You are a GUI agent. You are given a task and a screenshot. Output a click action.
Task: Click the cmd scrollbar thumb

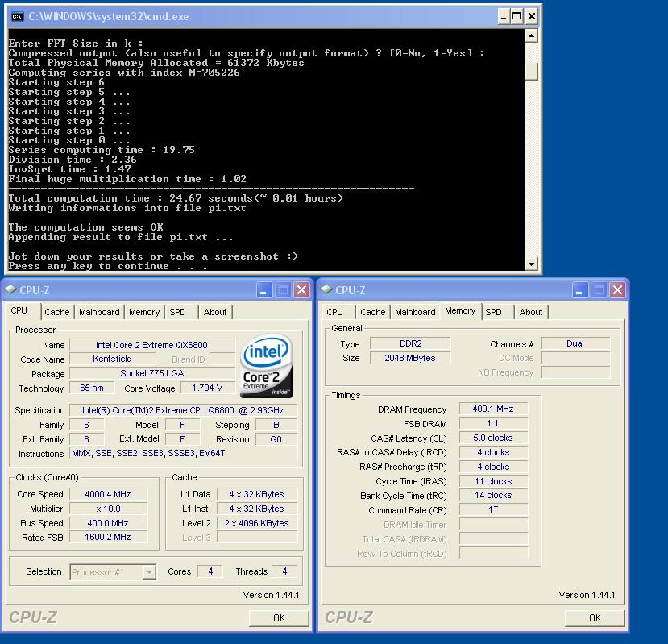pyautogui.click(x=531, y=71)
